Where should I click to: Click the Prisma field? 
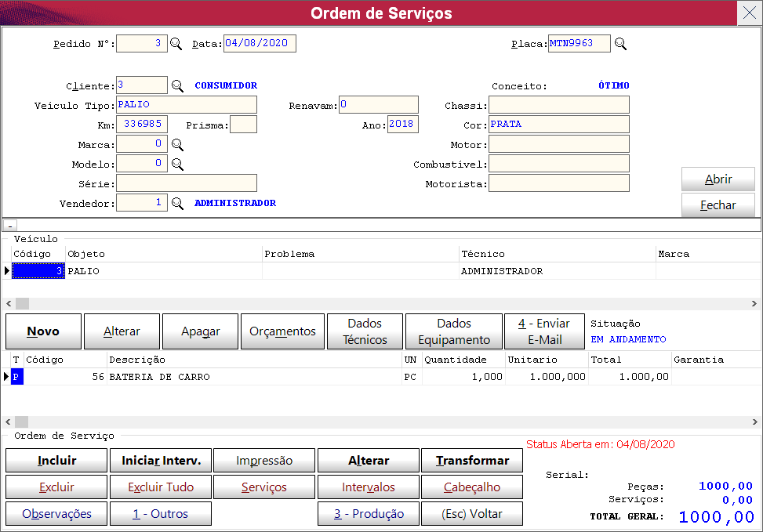pyautogui.click(x=243, y=124)
